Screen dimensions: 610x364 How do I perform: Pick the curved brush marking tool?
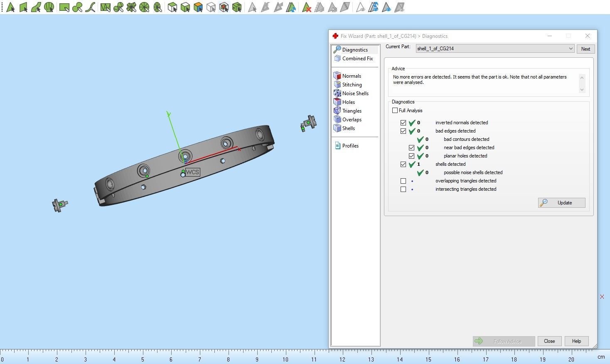[x=90, y=7]
